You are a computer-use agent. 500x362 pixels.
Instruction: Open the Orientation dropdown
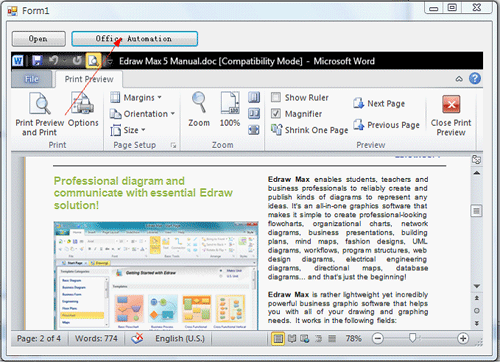(142, 114)
